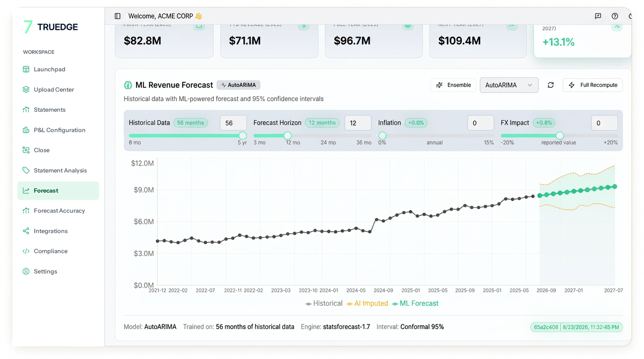Screen dimensions: 644x359
Task: Click the Inflation slider handle
Action: [x=382, y=136]
